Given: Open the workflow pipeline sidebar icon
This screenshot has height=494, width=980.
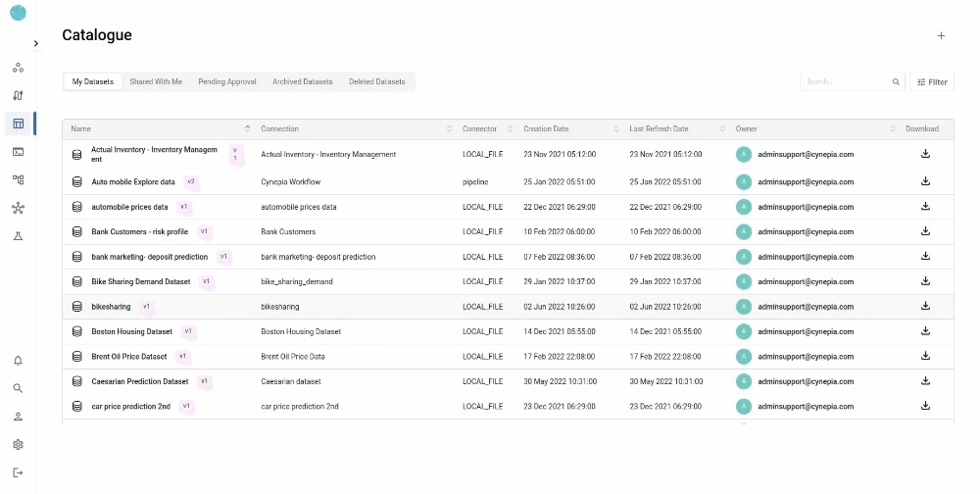Looking at the screenshot, I should (18, 180).
